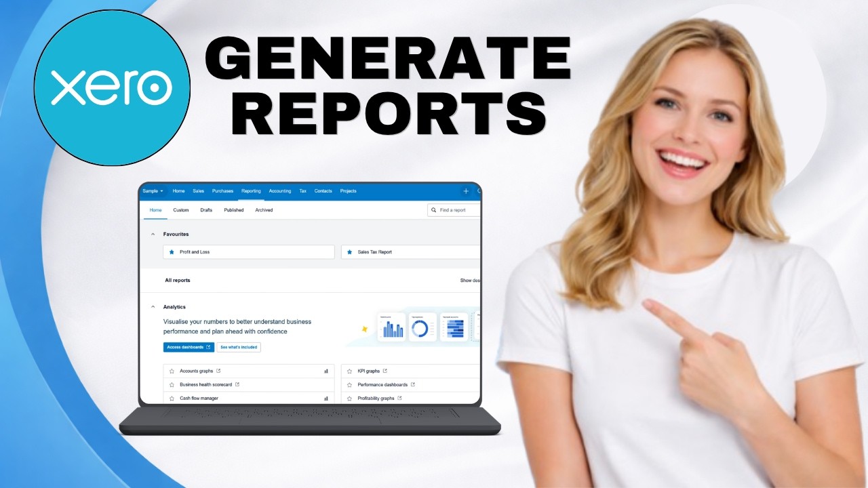Open the Profit and Loss report
Screen dimensions: 868x488
tap(195, 252)
